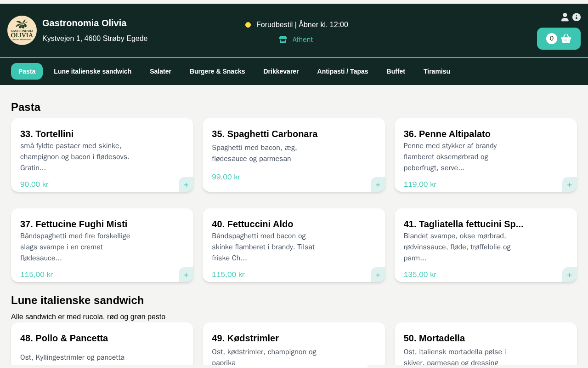Open the Buffet category
Viewport: 588px width, 368px height.
coord(396,71)
